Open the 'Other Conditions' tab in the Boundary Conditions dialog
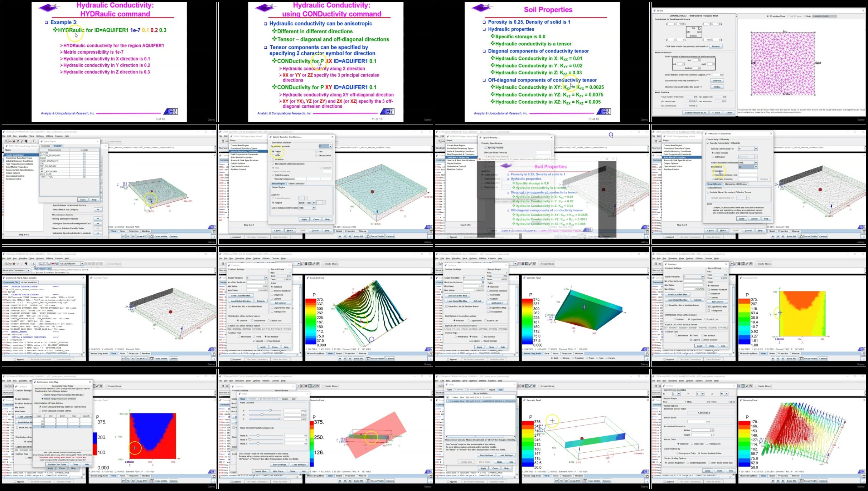This screenshot has height=491, width=868. coord(296,184)
